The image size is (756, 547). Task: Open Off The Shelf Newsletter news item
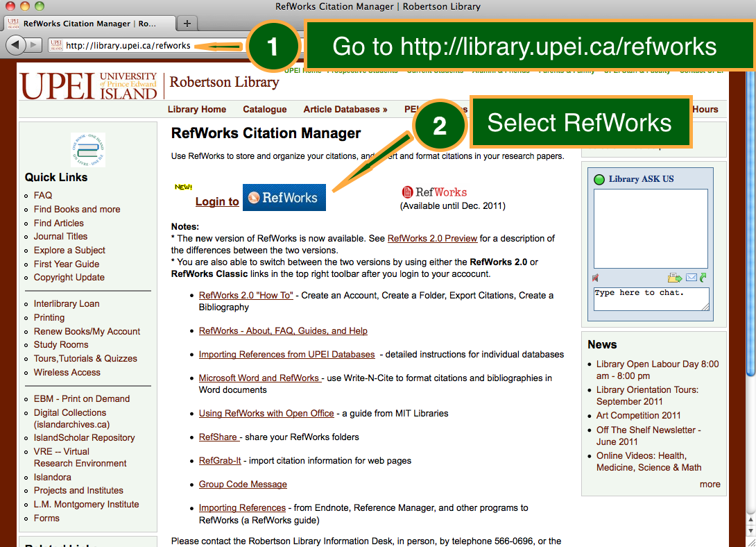648,435
